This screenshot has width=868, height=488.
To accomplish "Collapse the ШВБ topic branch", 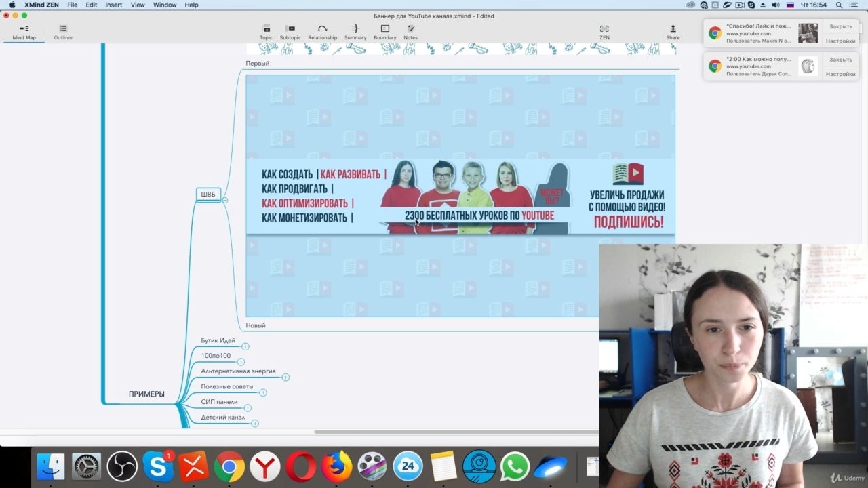I will point(225,200).
